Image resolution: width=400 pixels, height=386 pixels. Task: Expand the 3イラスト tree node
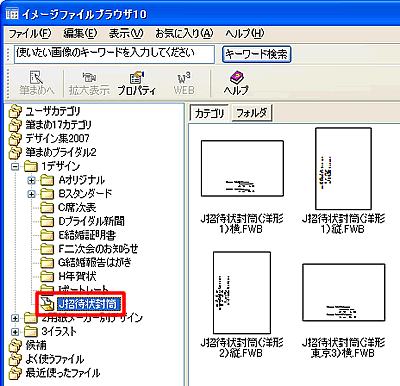pos(15,332)
